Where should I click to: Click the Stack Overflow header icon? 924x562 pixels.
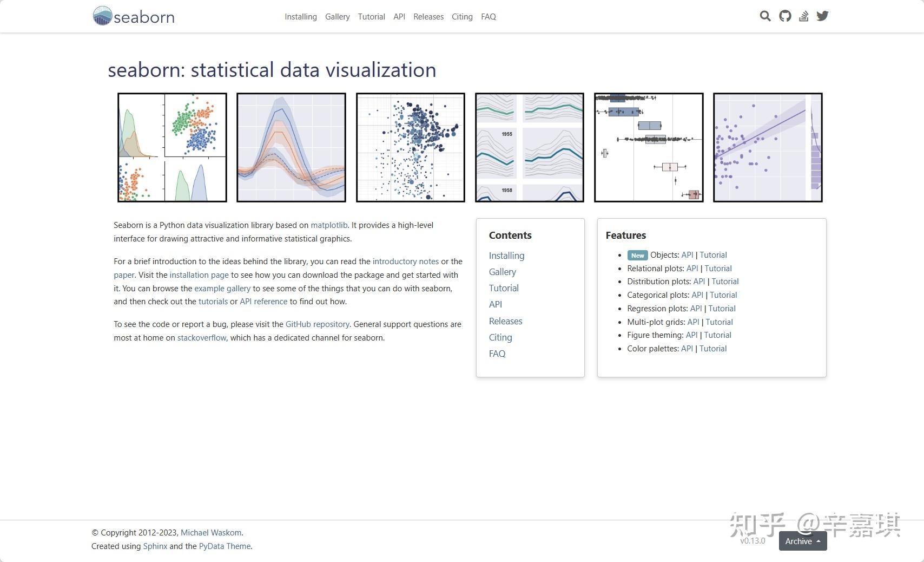coord(804,16)
